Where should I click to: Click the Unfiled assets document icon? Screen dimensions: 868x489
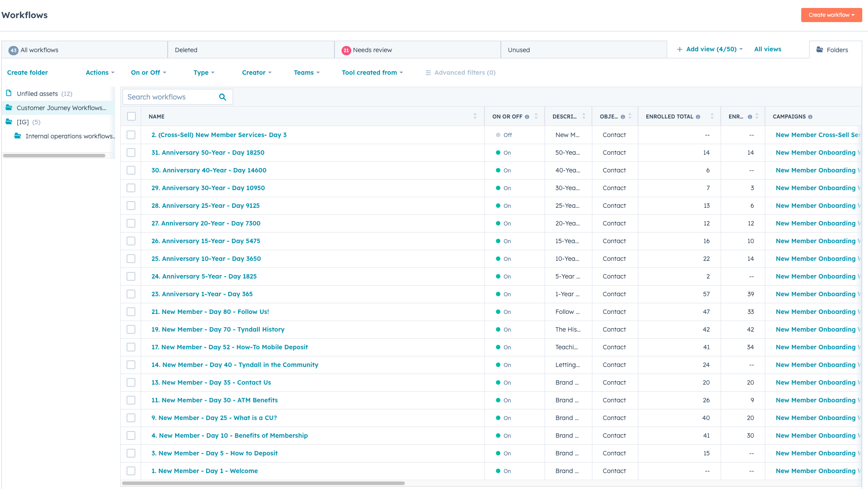(x=8, y=93)
